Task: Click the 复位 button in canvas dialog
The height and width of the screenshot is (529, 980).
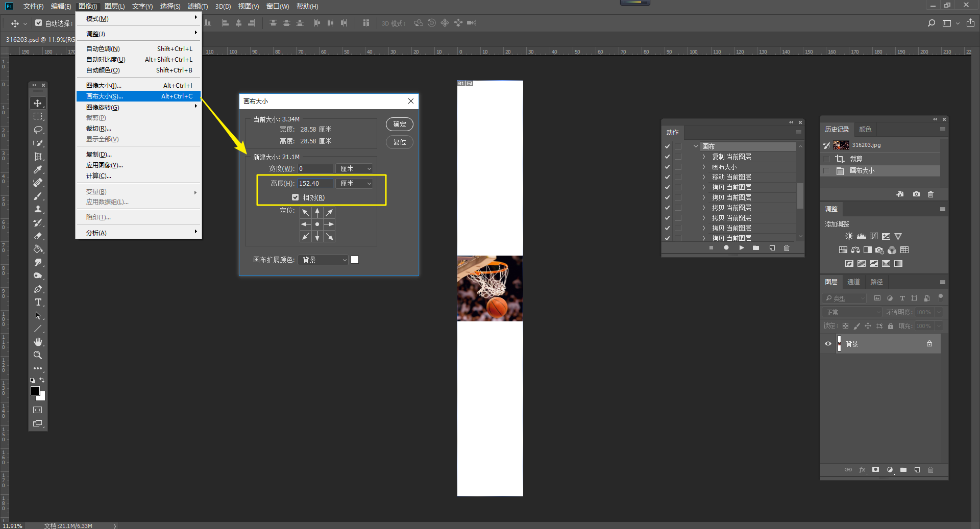Action: [x=400, y=142]
